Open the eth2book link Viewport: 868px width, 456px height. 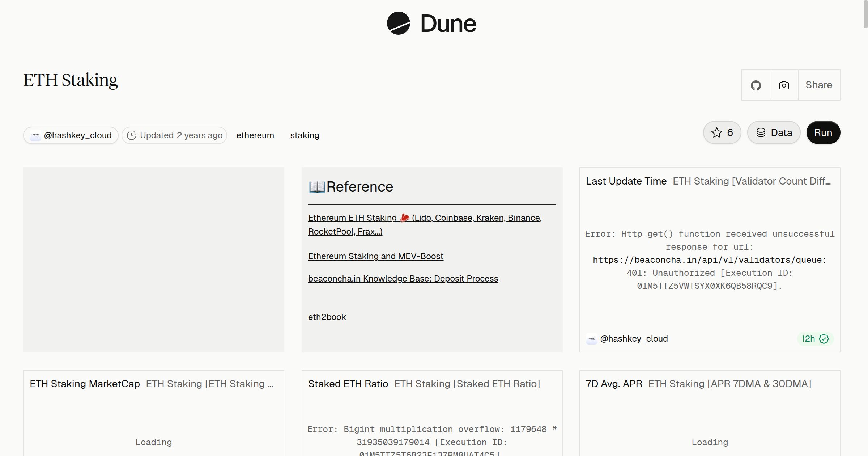coord(327,317)
